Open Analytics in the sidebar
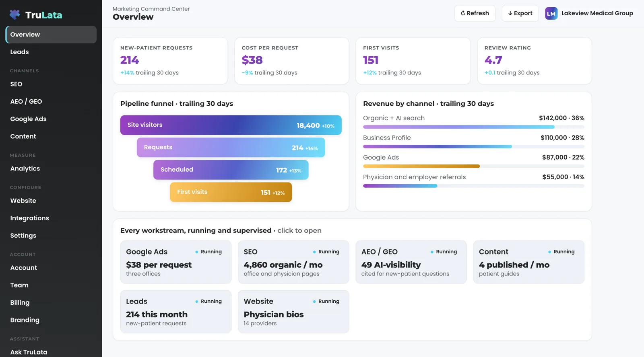 coord(51,168)
